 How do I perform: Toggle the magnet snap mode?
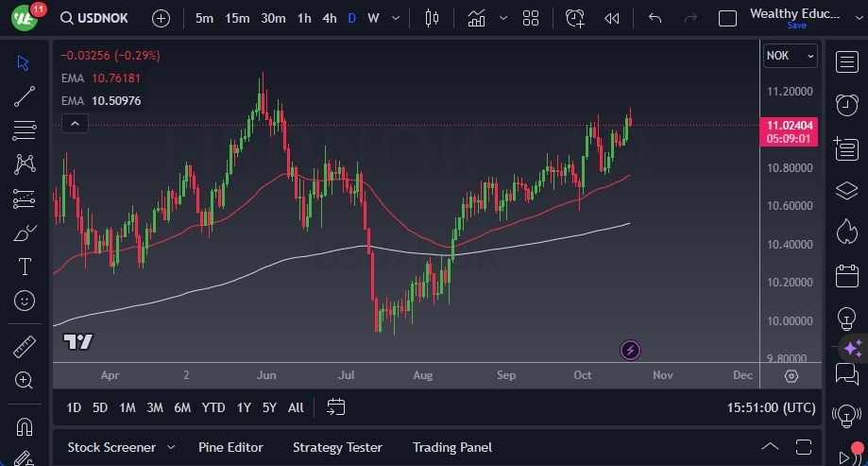point(25,426)
